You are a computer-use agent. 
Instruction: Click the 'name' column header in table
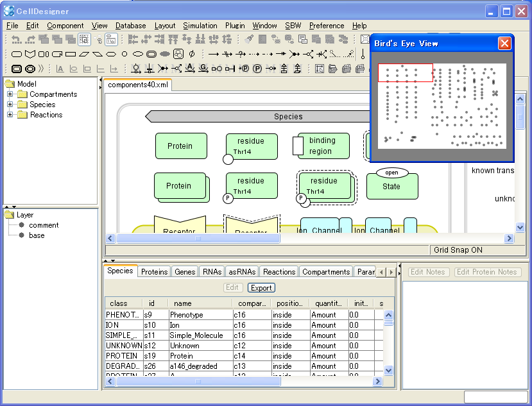(200, 303)
